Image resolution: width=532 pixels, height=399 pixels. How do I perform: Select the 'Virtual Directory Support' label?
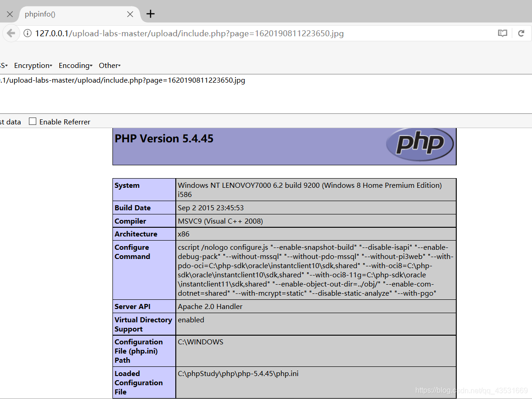click(143, 324)
